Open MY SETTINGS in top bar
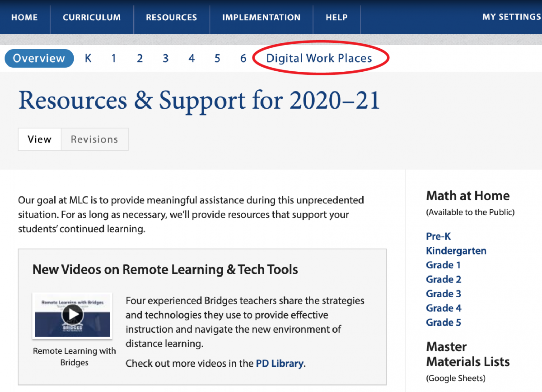542x392 pixels. click(x=512, y=17)
